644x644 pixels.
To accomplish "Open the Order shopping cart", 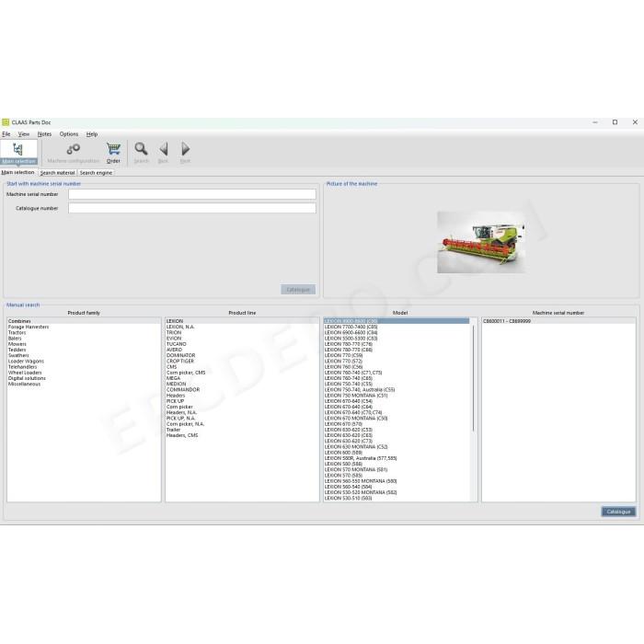I will click(113, 153).
